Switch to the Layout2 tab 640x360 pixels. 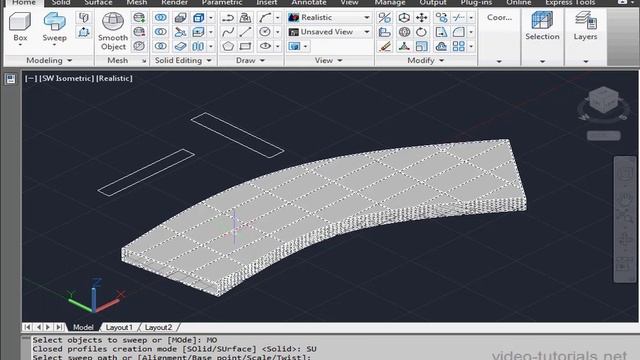click(158, 327)
